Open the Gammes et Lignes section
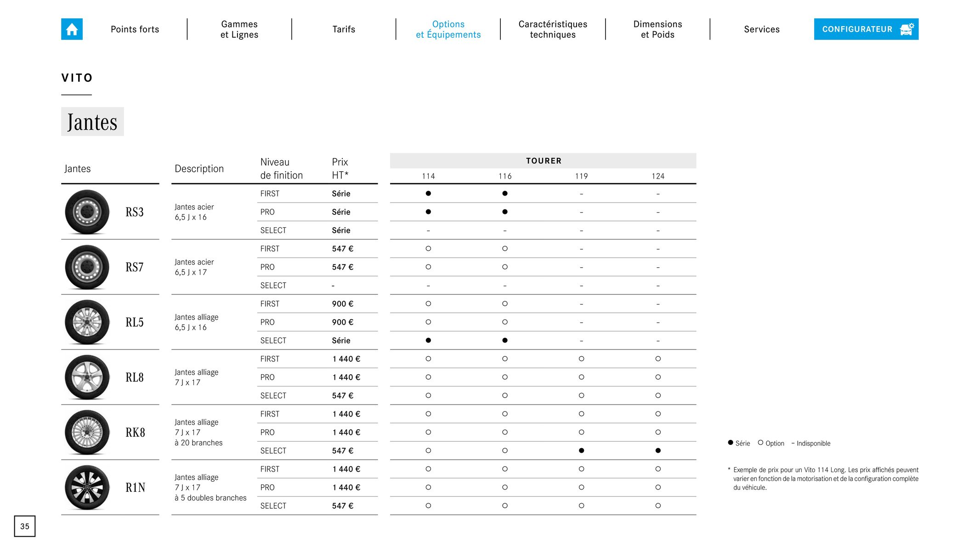This screenshot has height=551, width=980. pos(239,29)
